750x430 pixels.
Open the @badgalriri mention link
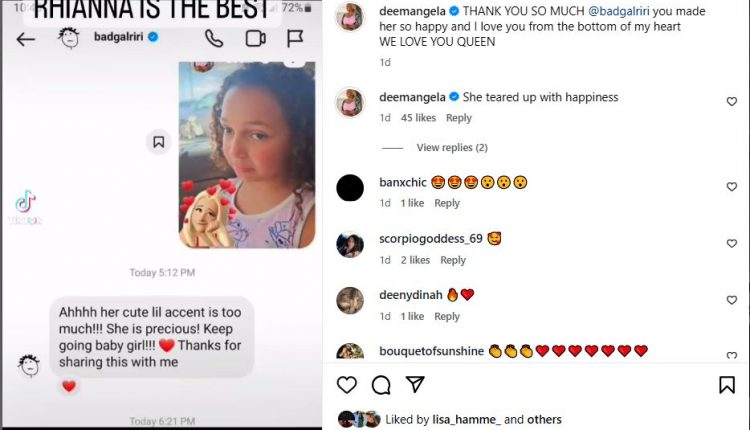618,11
